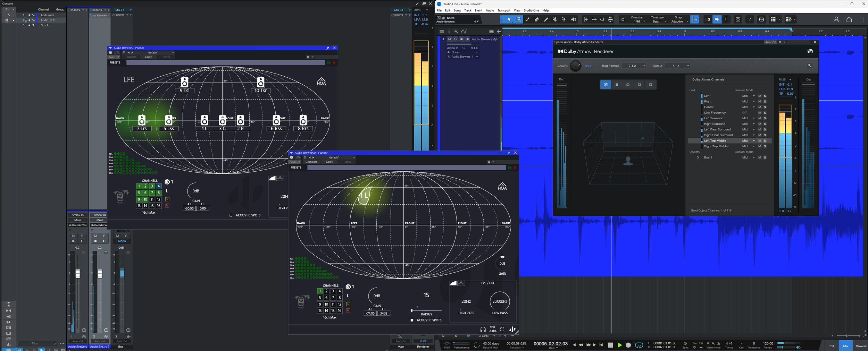Open Snap Adaptive dropdown
868x351 pixels.
tap(679, 22)
